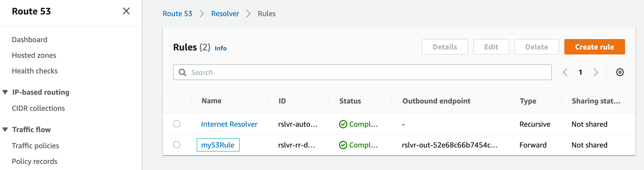The image size is (644, 170).
Task: Navigate to Health checks
Action: click(35, 71)
